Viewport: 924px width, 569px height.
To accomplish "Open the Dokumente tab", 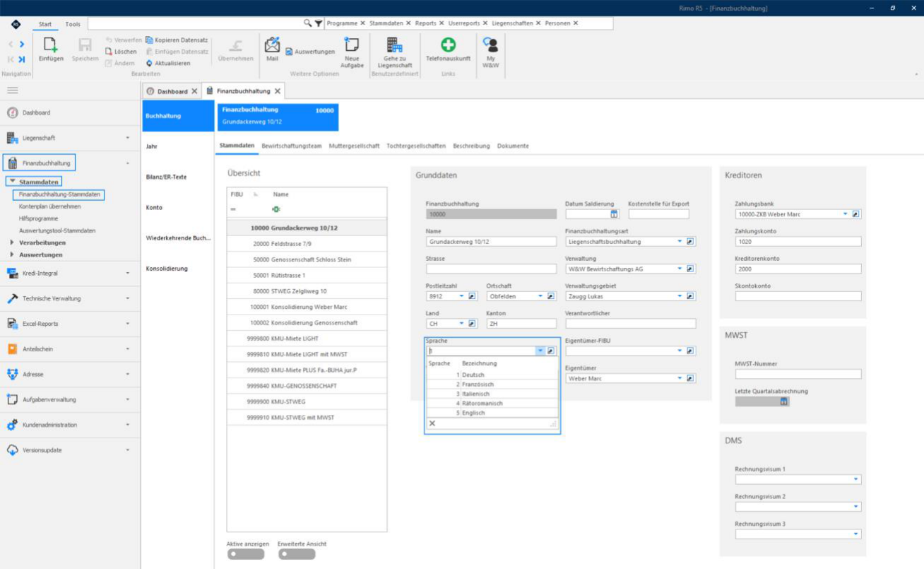I will click(513, 146).
